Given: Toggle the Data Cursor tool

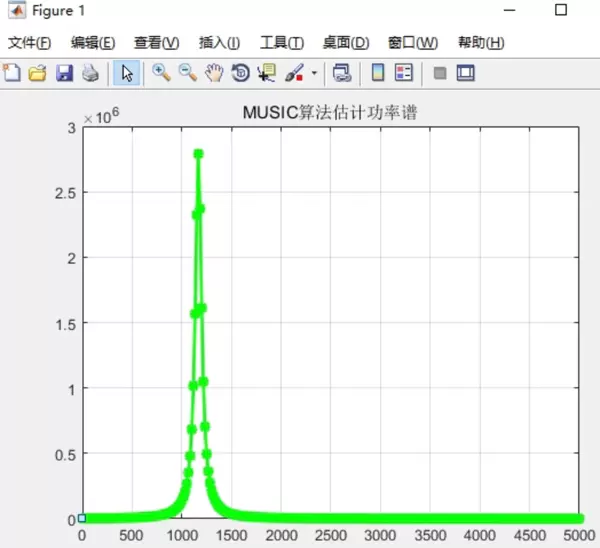Looking at the screenshot, I should [266, 73].
